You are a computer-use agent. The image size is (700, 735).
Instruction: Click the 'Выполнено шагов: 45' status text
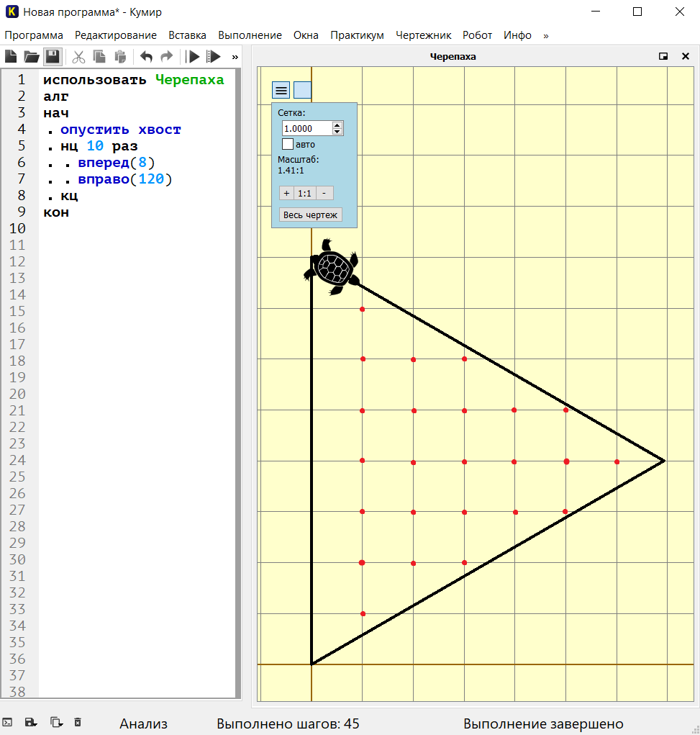tap(288, 723)
